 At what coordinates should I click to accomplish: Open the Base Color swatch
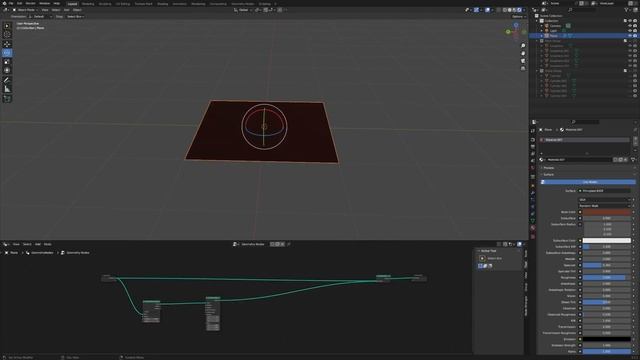(x=607, y=212)
